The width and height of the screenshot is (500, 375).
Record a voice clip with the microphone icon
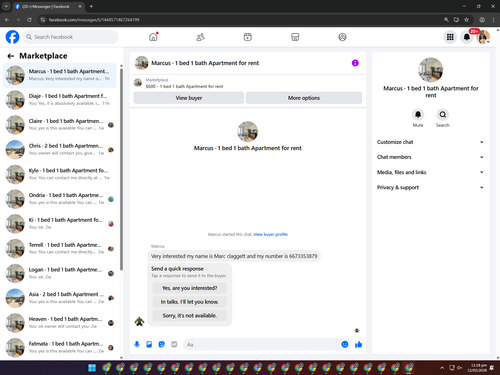(137, 344)
